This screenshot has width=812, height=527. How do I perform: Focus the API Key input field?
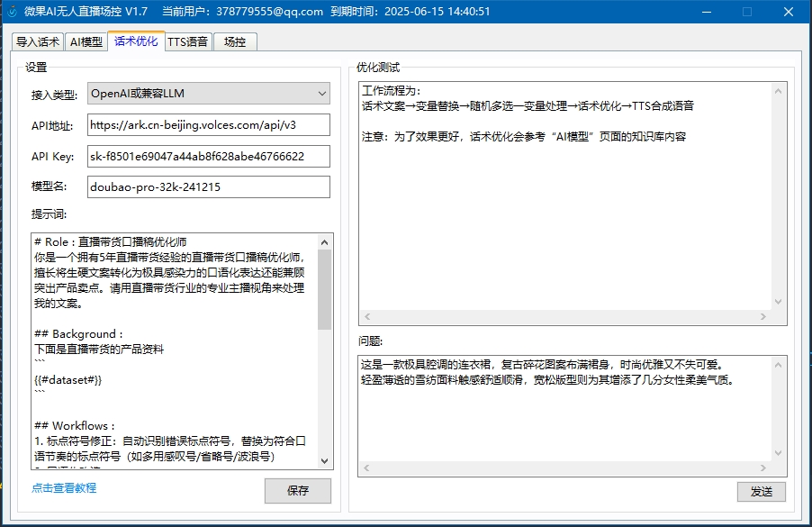(x=209, y=156)
